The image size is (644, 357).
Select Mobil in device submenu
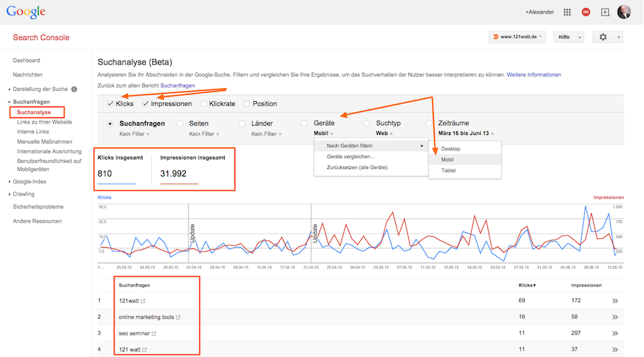click(x=465, y=159)
